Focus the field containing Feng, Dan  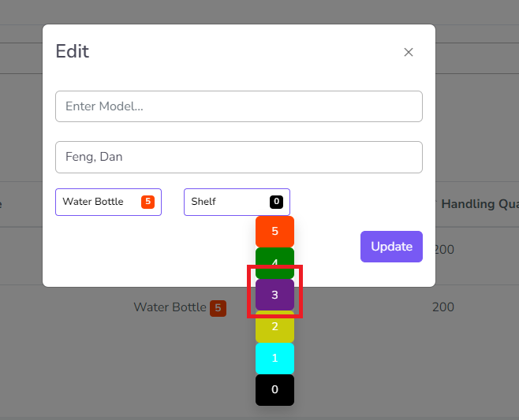pyautogui.click(x=238, y=157)
